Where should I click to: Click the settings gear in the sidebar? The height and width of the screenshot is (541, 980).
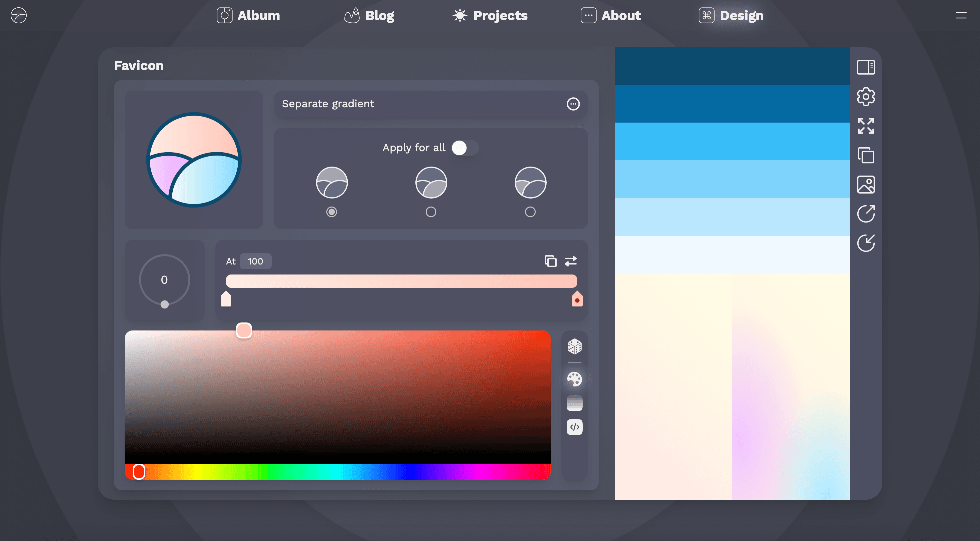coord(865,97)
